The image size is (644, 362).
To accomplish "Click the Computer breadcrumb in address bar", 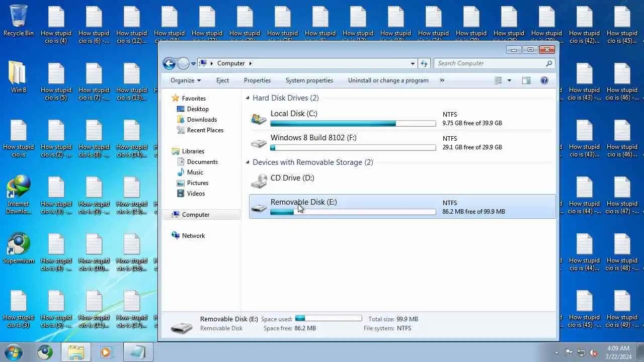I will click(231, 63).
